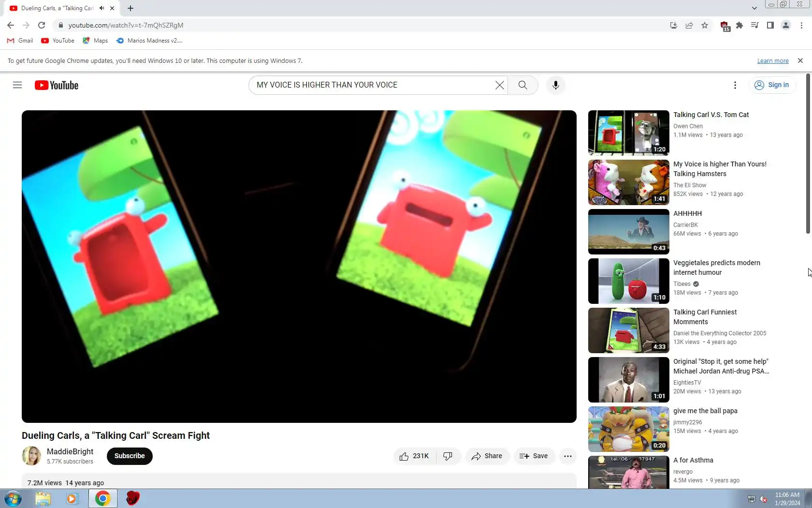The image size is (812, 508).
Task: Open the red taskbar application icon
Action: (x=132, y=498)
